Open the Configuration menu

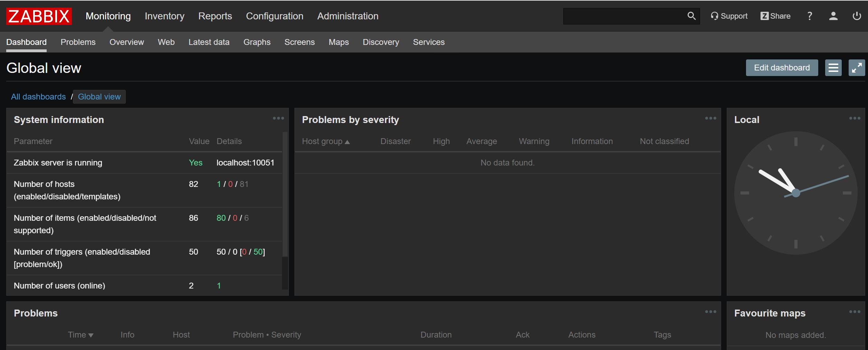click(x=274, y=16)
